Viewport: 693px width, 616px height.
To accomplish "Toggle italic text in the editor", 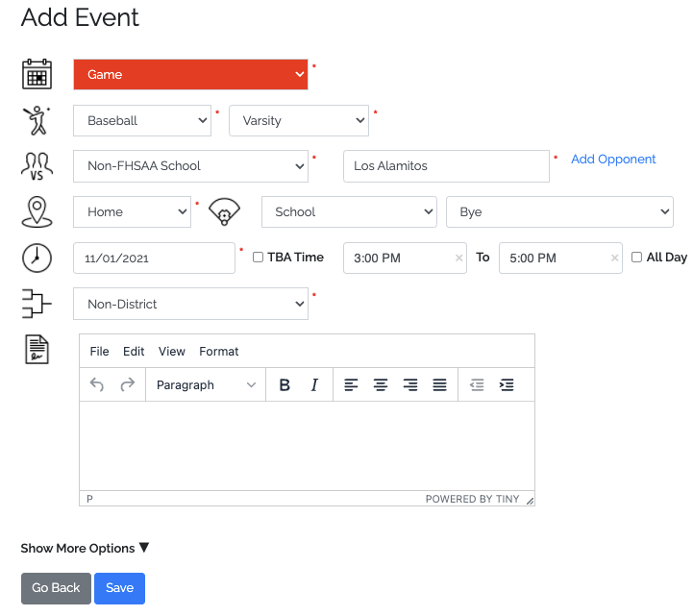I will [313, 385].
